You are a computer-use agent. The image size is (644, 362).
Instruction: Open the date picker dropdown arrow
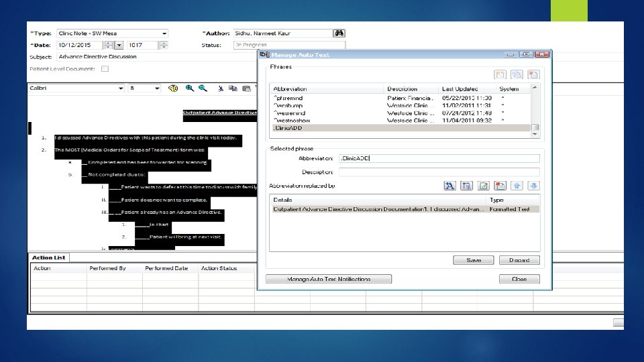point(119,45)
